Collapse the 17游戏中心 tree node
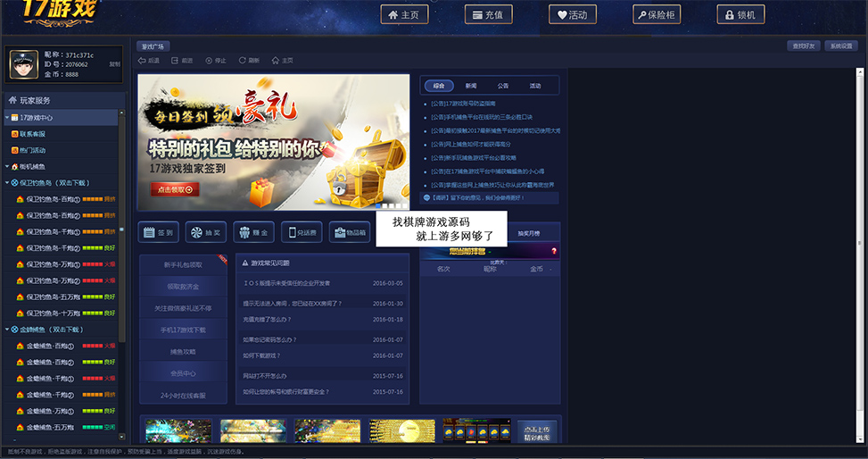Image resolution: width=868 pixels, height=459 pixels. (7, 118)
